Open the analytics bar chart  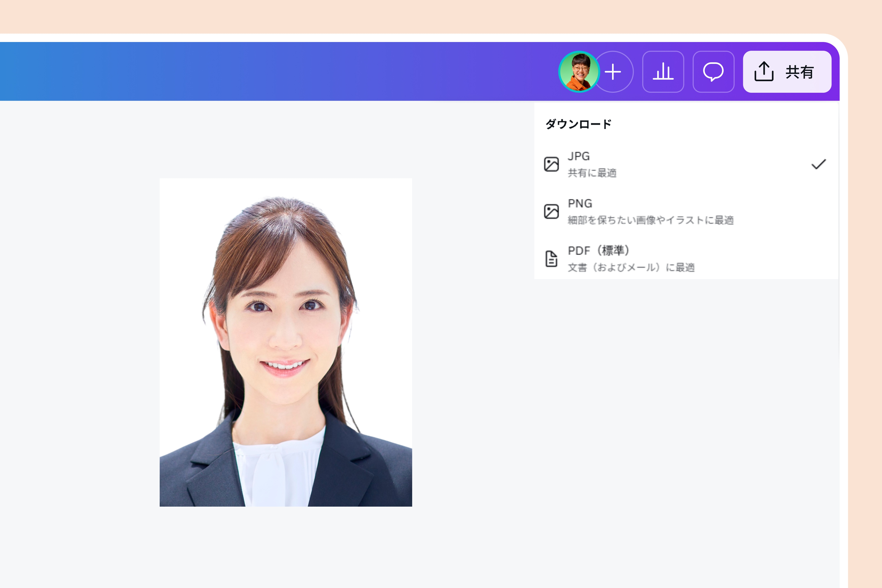663,72
